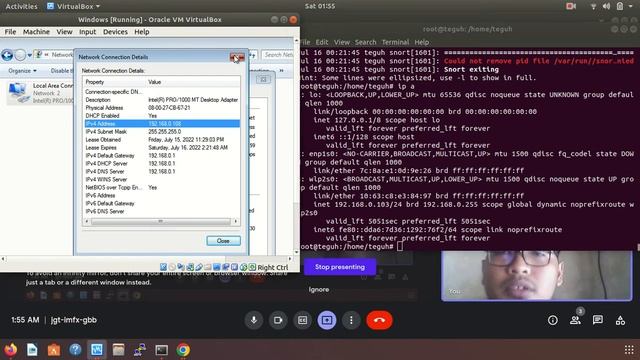Open Meet activities shapes icon
This screenshot has height=360, width=640.
(x=620, y=320)
